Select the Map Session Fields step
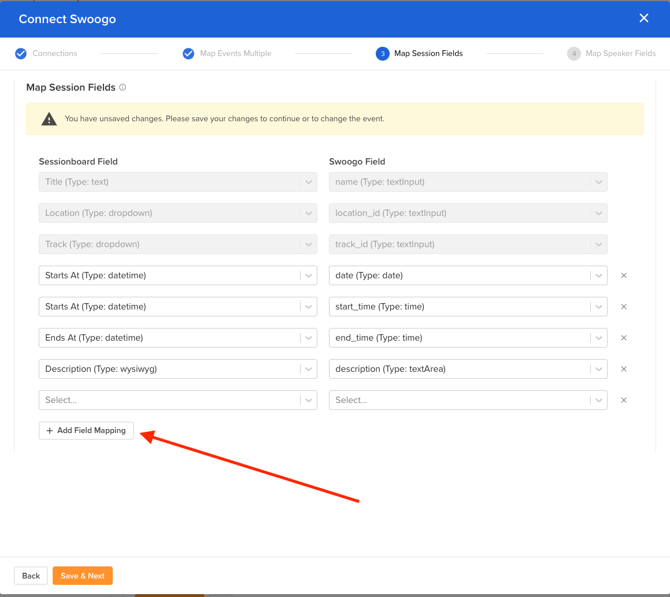 click(428, 53)
